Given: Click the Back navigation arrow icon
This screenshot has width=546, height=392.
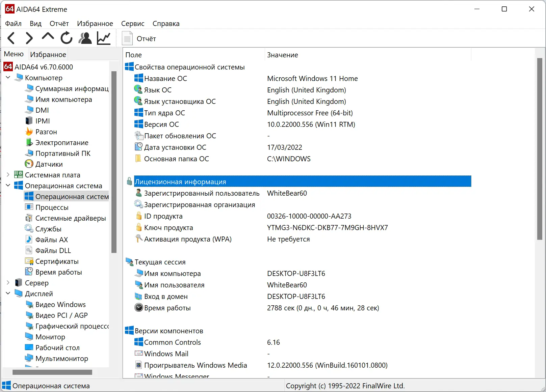Looking at the screenshot, I should (x=11, y=38).
